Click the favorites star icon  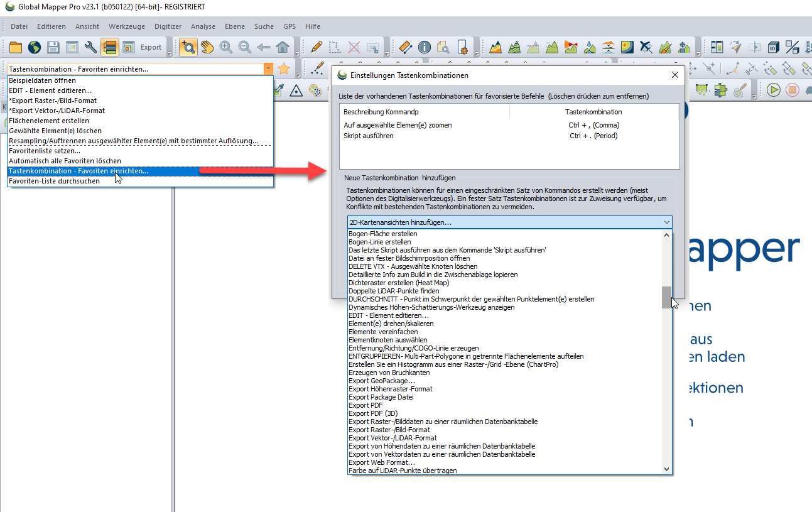284,68
